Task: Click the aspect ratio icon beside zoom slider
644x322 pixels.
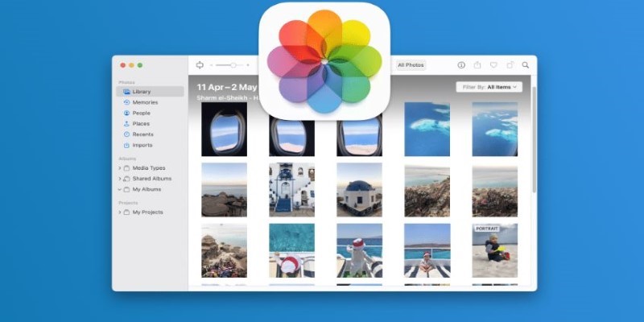Action: point(200,65)
